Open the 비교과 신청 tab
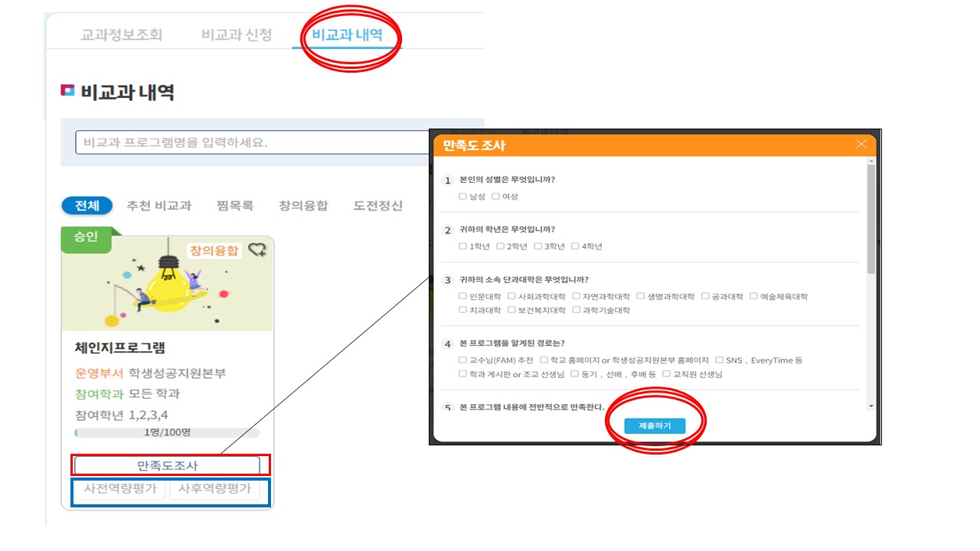Screen dimensions: 980x551 [x=237, y=34]
